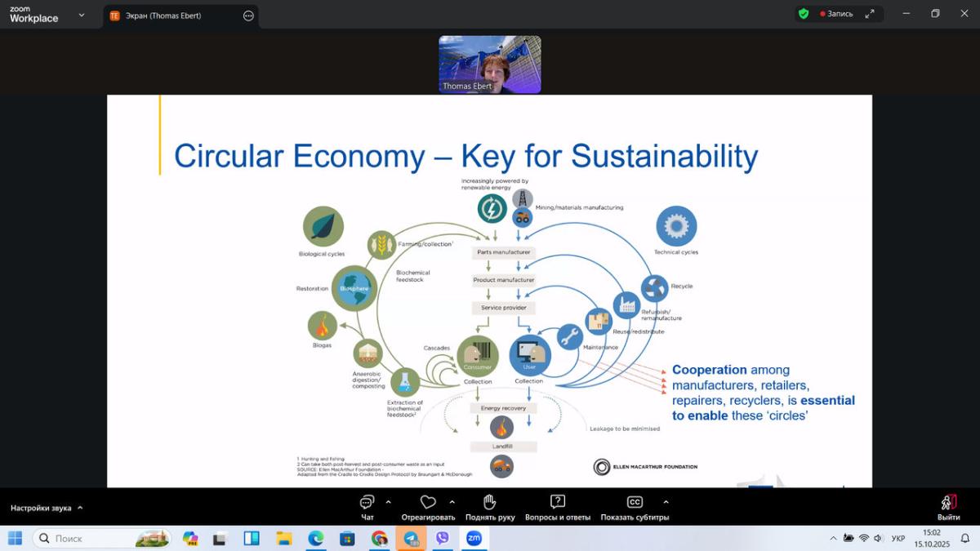Raise hand with Поднять руку
The height and width of the screenshot is (551, 980).
[490, 507]
